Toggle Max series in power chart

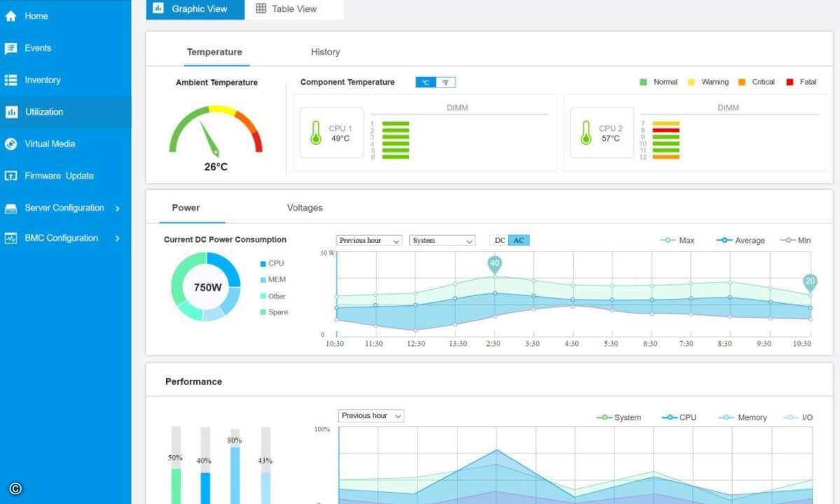click(677, 241)
